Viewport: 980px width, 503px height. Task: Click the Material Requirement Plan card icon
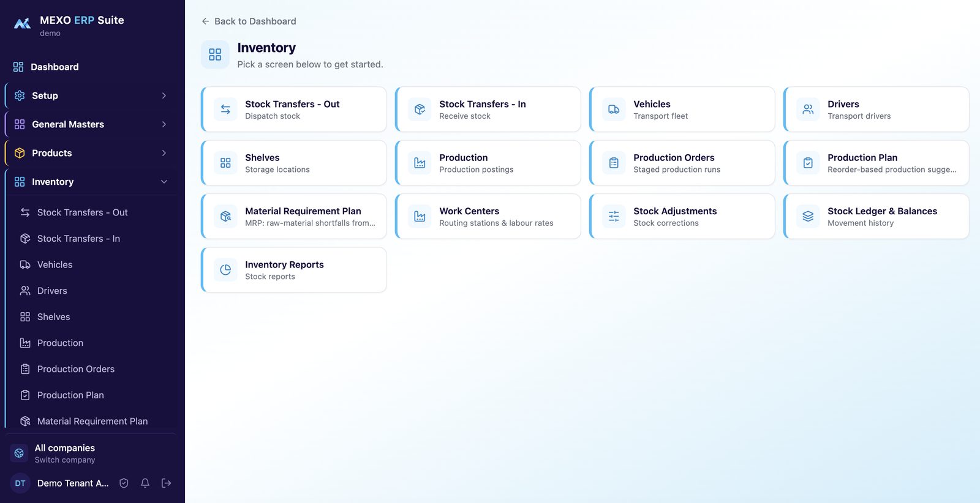225,216
